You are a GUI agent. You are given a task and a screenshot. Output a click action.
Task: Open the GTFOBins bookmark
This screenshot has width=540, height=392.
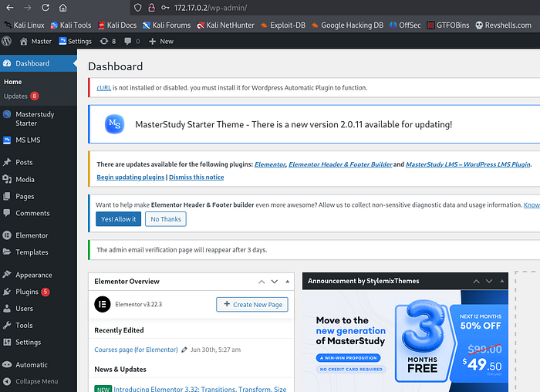pos(447,25)
